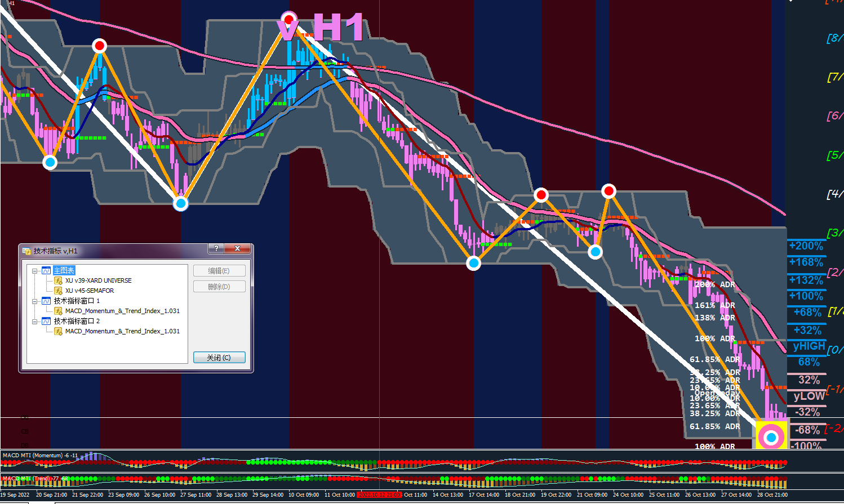Click the MACD indicator icon under 技术指标窗口 1
The image size is (844, 504).
[x=58, y=311]
